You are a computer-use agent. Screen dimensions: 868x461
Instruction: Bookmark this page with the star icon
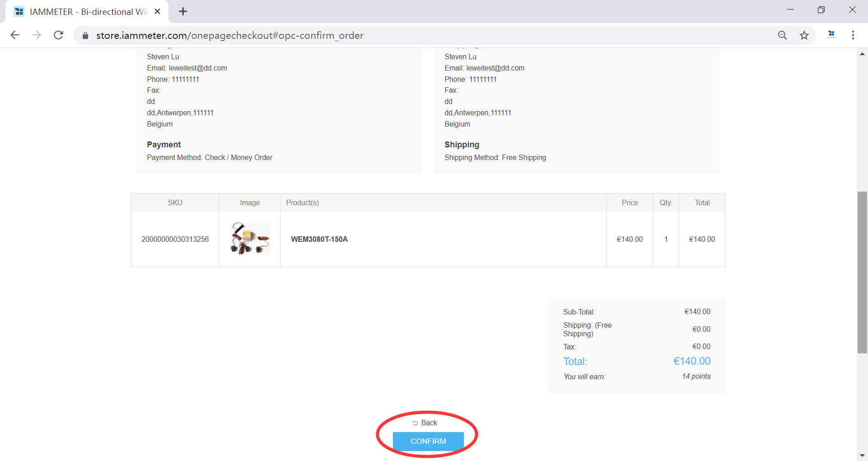tap(804, 35)
